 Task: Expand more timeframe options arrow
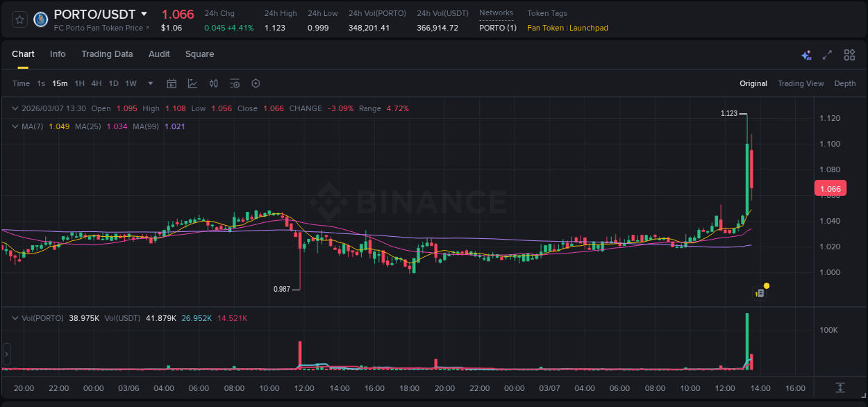149,83
